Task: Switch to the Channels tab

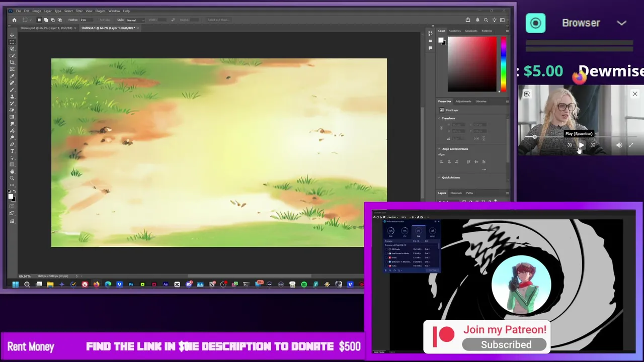Action: pyautogui.click(x=456, y=193)
